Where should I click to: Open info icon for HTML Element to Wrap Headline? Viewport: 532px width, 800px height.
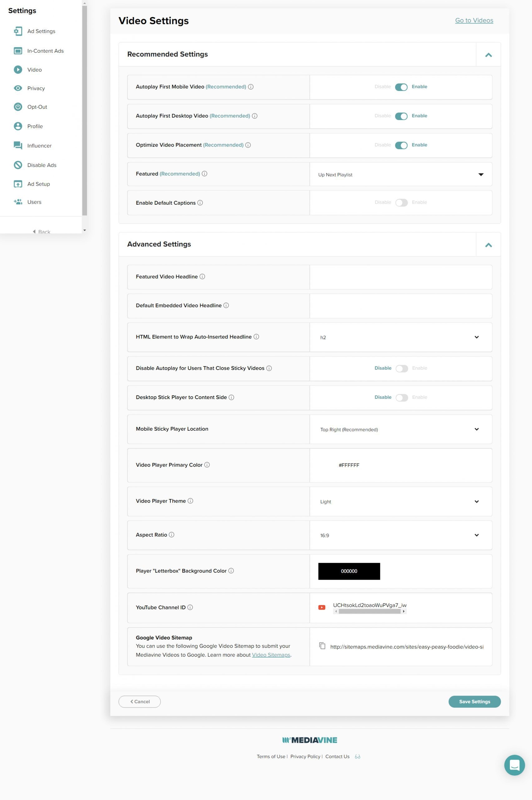point(257,337)
